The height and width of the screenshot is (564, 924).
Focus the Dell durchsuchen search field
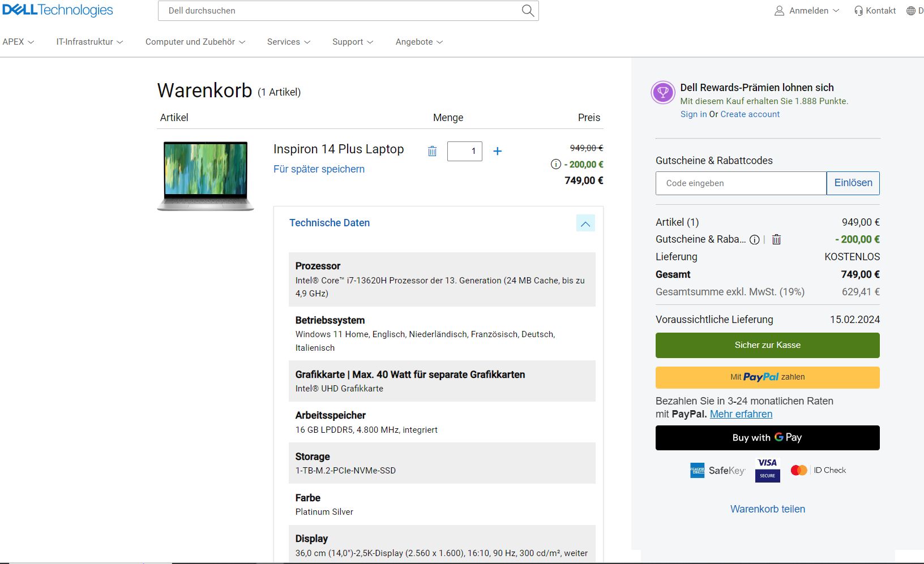[340, 11]
